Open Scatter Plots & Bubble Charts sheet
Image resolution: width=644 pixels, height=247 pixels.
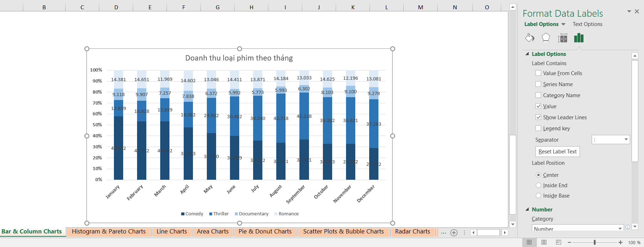tap(343, 231)
